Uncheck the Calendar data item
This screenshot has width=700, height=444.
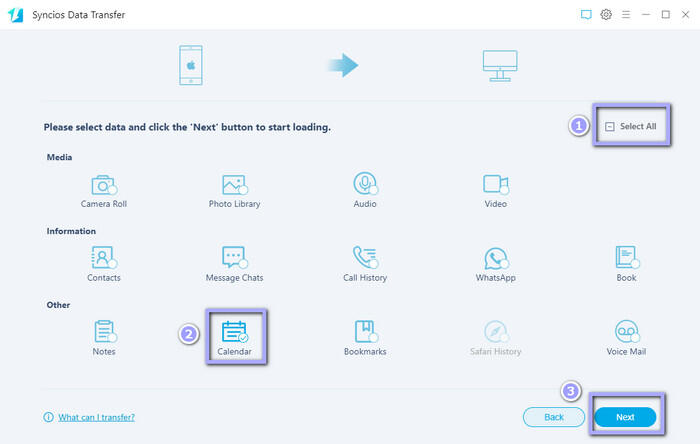pyautogui.click(x=235, y=332)
